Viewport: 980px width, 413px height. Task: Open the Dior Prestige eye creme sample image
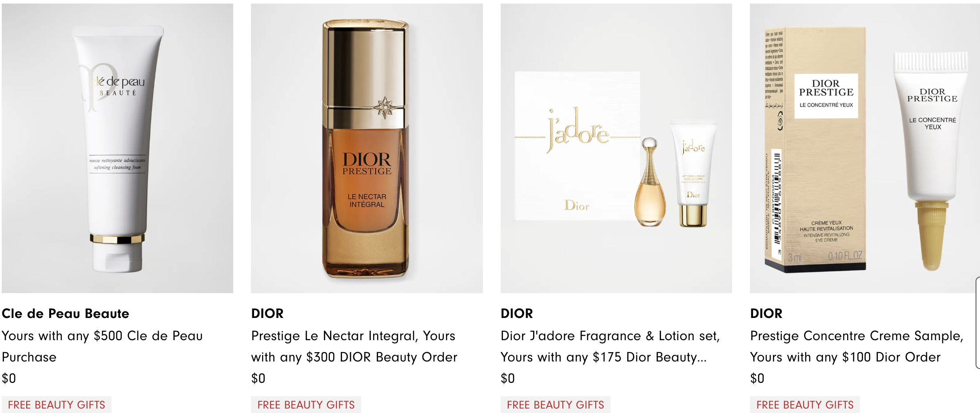864,148
